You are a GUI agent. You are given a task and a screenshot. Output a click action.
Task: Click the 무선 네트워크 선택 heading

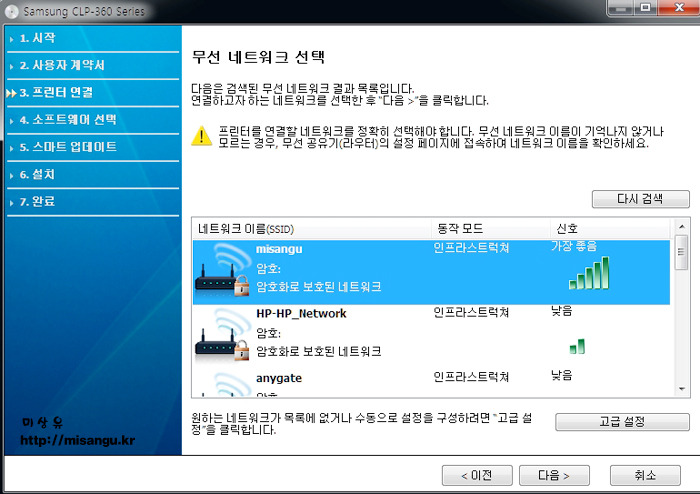[x=258, y=57]
